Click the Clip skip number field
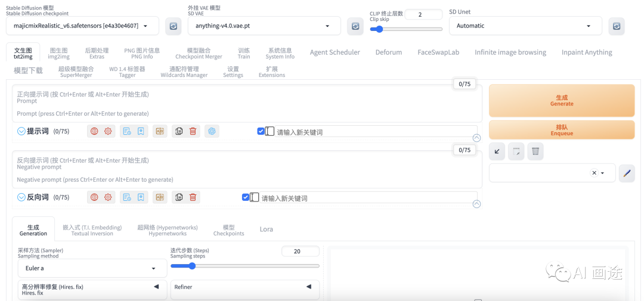The width and height of the screenshot is (644, 301). click(423, 14)
